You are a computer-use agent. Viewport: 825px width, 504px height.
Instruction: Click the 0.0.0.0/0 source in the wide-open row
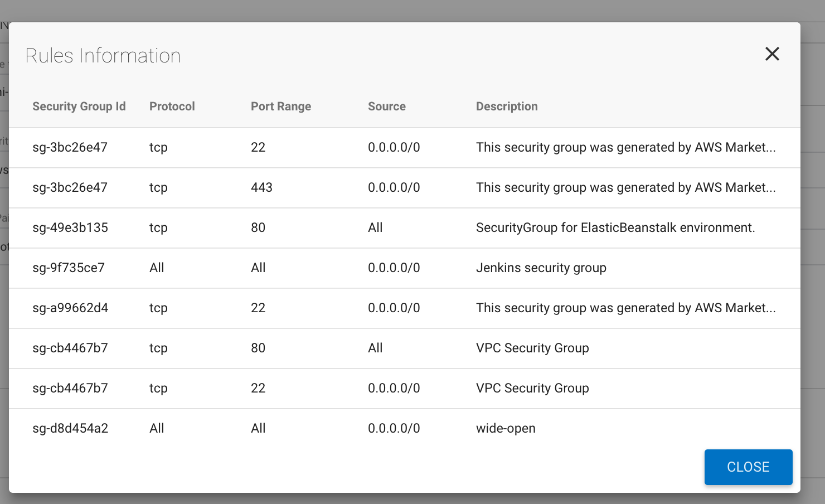(x=394, y=428)
